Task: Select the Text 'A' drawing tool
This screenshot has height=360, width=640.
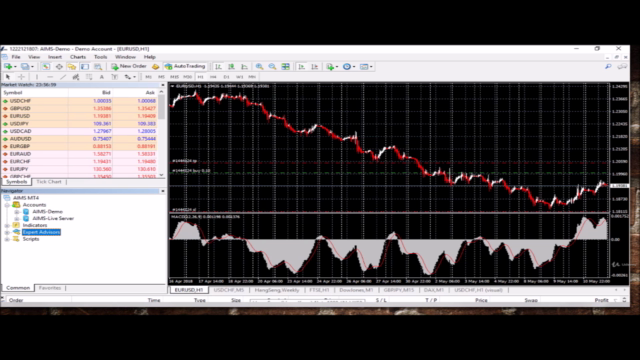Action: pyautogui.click(x=102, y=77)
